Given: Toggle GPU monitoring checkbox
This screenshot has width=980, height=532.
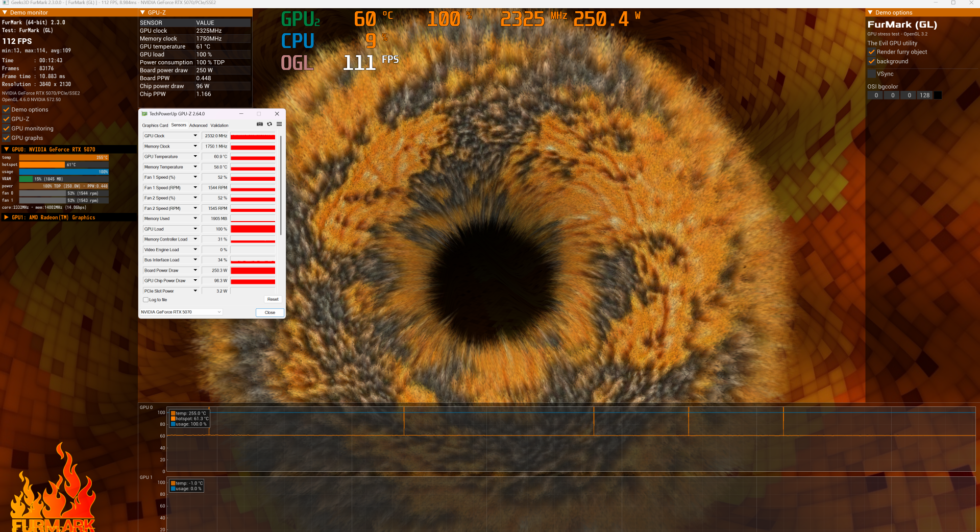Looking at the screenshot, I should pos(6,129).
